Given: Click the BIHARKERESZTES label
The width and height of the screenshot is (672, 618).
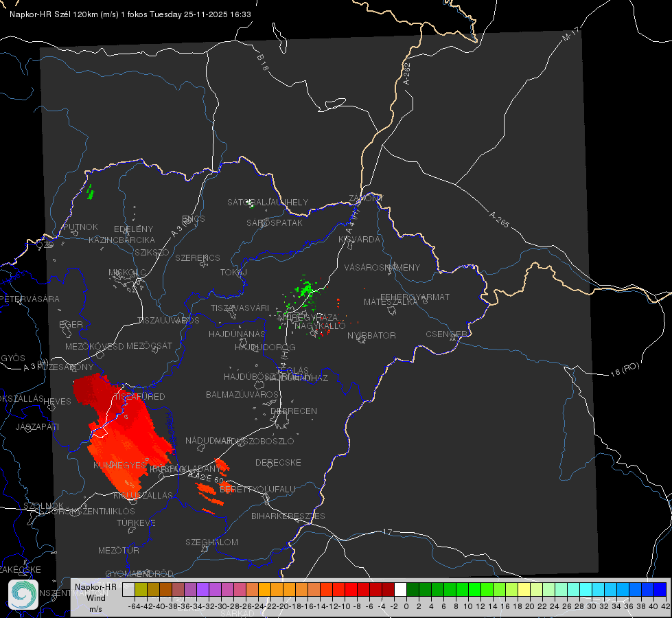Looking at the screenshot, I should [288, 516].
